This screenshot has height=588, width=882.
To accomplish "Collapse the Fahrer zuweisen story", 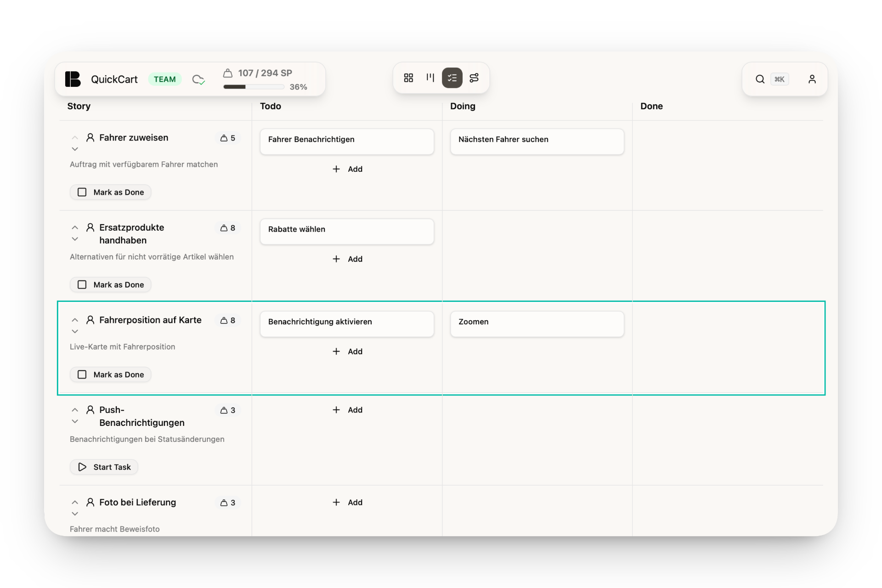I will 75,137.
